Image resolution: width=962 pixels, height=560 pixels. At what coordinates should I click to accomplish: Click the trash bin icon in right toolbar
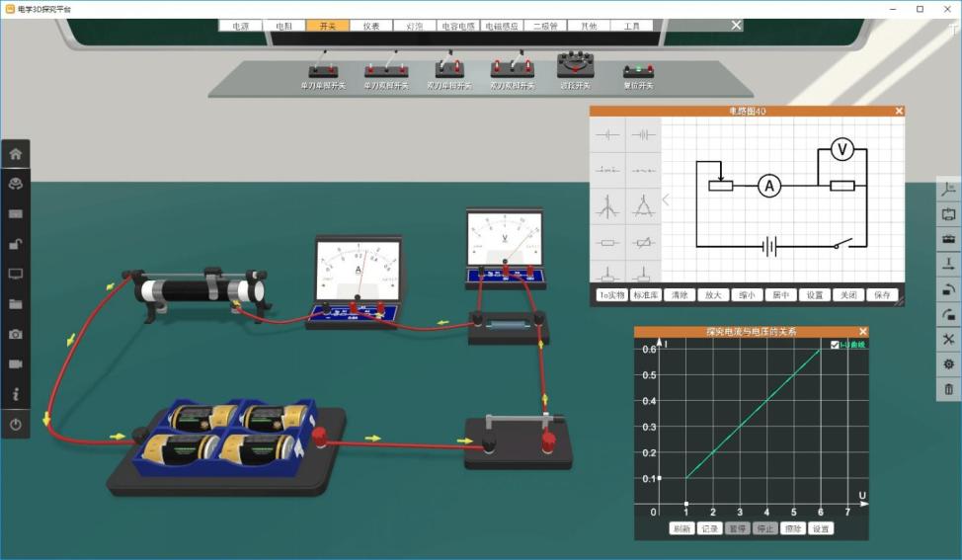click(x=949, y=389)
